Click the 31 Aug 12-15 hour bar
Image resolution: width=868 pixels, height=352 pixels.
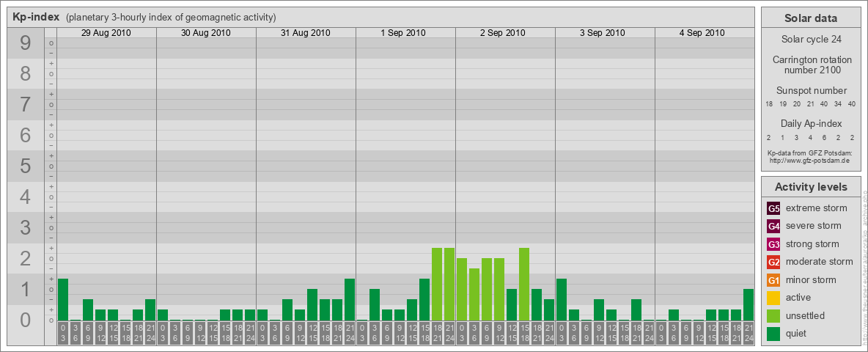(x=312, y=304)
